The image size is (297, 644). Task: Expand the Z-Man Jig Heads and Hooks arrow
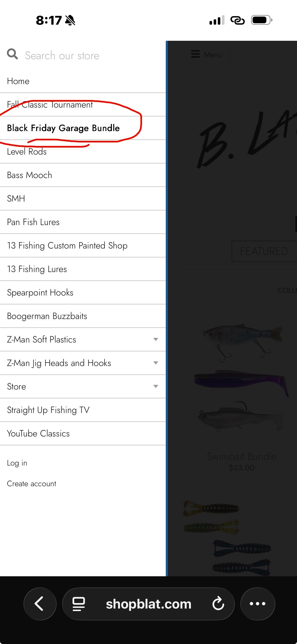tap(155, 363)
